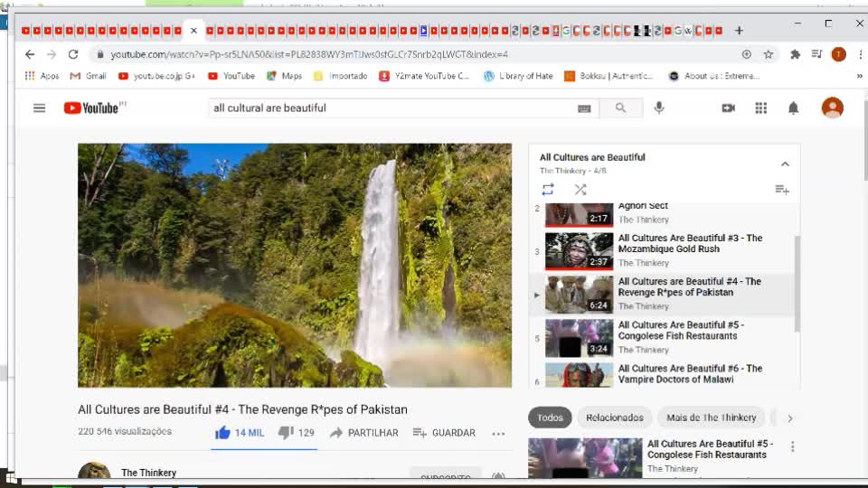The width and height of the screenshot is (868, 488).
Task: Click the playlist panel scrollbar
Action: pos(797,283)
